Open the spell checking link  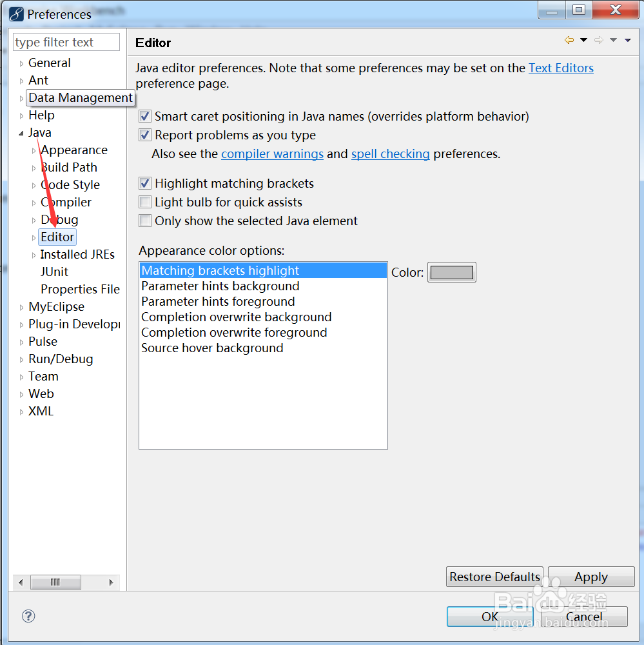click(x=390, y=154)
